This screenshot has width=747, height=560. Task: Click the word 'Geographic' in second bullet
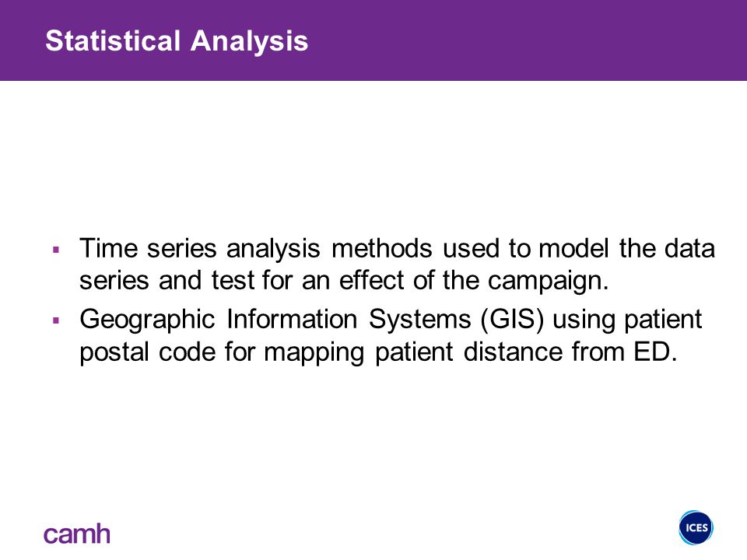(x=147, y=320)
